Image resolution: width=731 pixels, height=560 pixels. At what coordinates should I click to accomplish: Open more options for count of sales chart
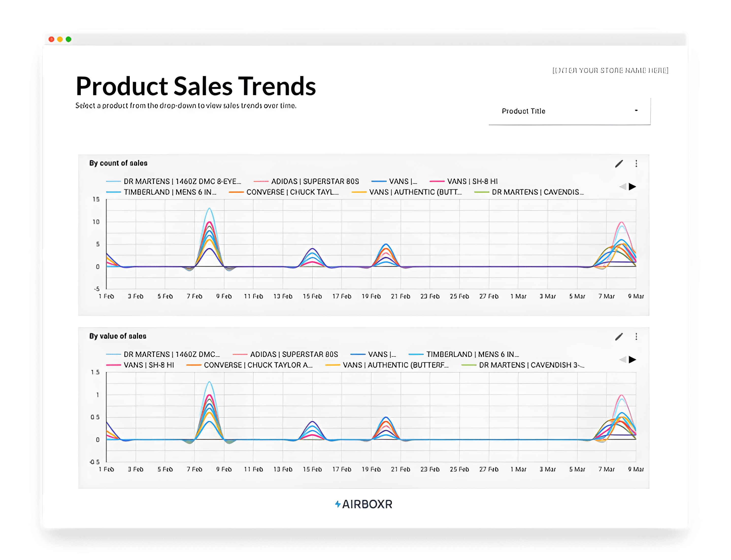(x=636, y=164)
